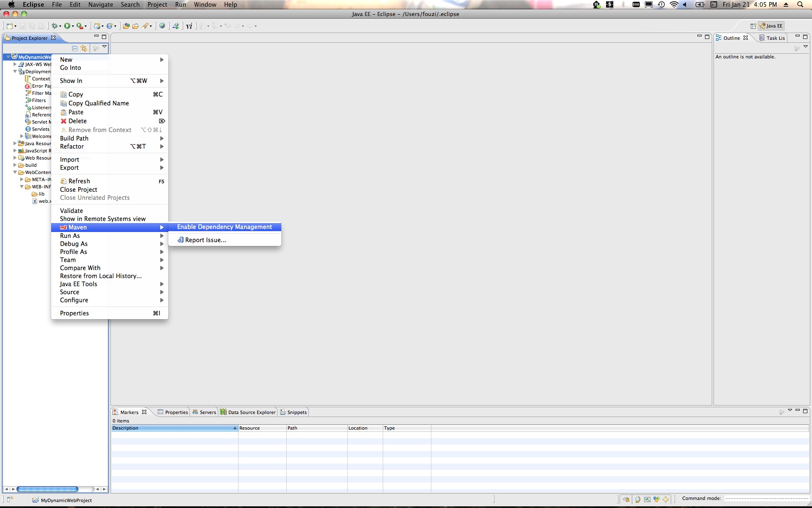Click the Open Type folder icon
812x508 pixels.
pyautogui.click(x=126, y=26)
